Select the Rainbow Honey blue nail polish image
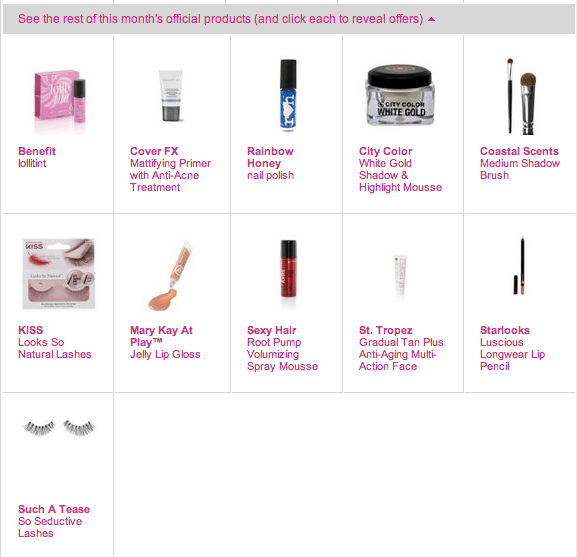 click(x=288, y=95)
